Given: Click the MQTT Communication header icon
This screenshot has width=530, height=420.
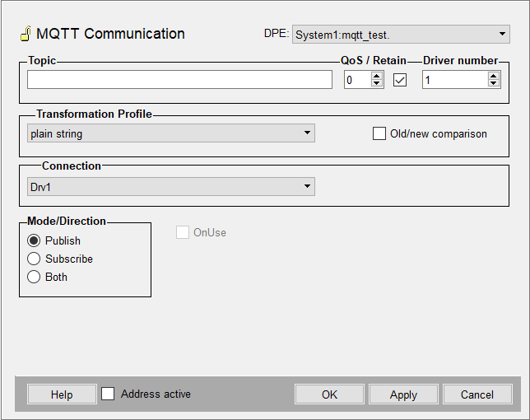Looking at the screenshot, I should point(26,35).
